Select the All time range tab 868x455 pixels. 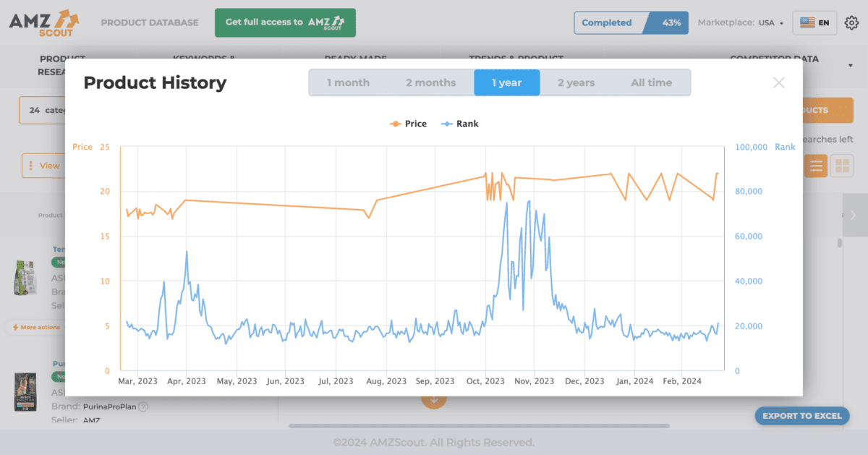(x=651, y=82)
